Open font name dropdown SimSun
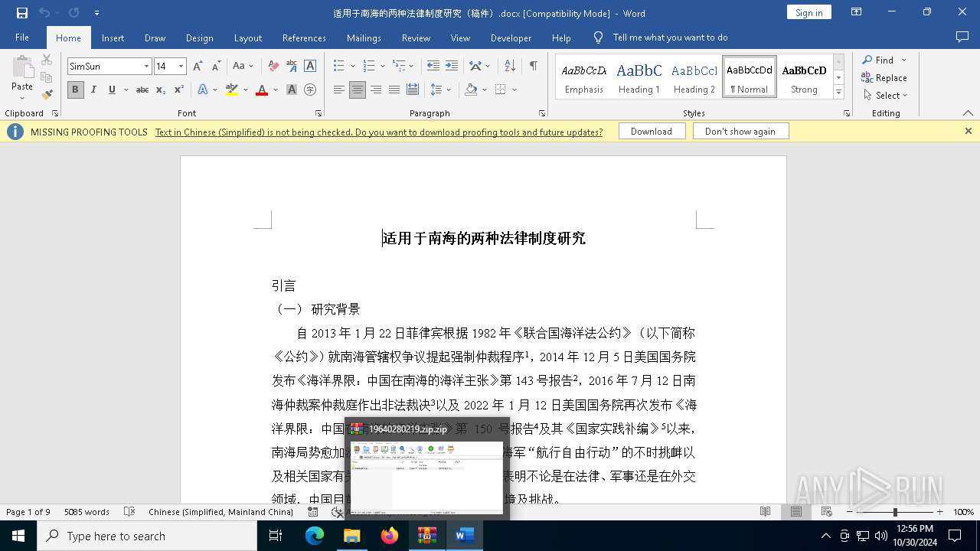Image resolution: width=980 pixels, height=551 pixels. pos(146,67)
